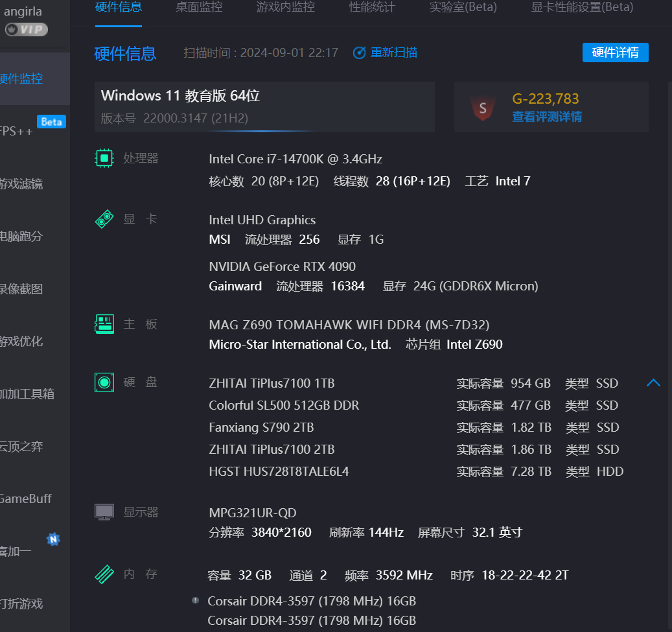
Task: Click the VIP badge under angirla
Action: (x=26, y=30)
